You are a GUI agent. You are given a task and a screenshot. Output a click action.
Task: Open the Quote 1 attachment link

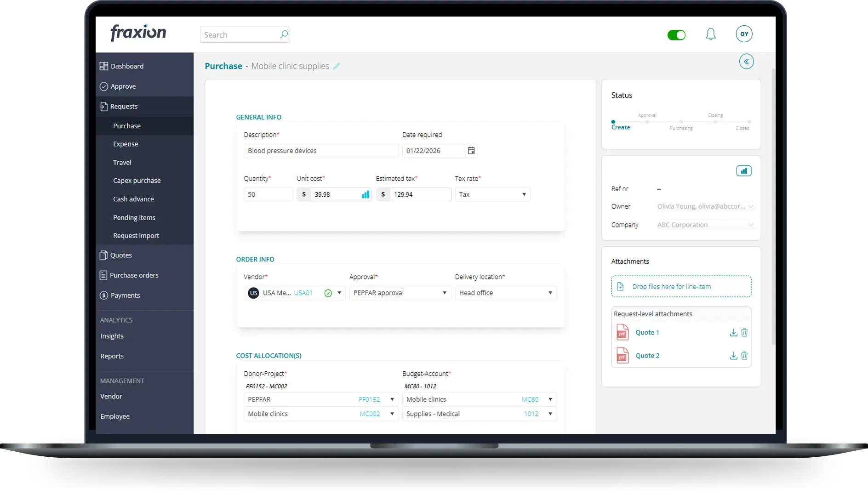pyautogui.click(x=647, y=332)
